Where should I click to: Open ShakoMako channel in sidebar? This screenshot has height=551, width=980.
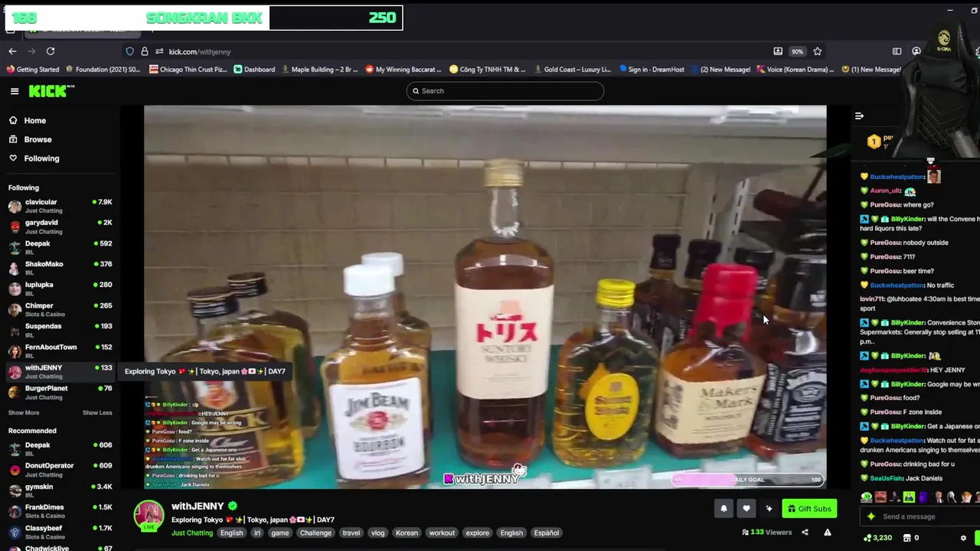click(x=60, y=267)
